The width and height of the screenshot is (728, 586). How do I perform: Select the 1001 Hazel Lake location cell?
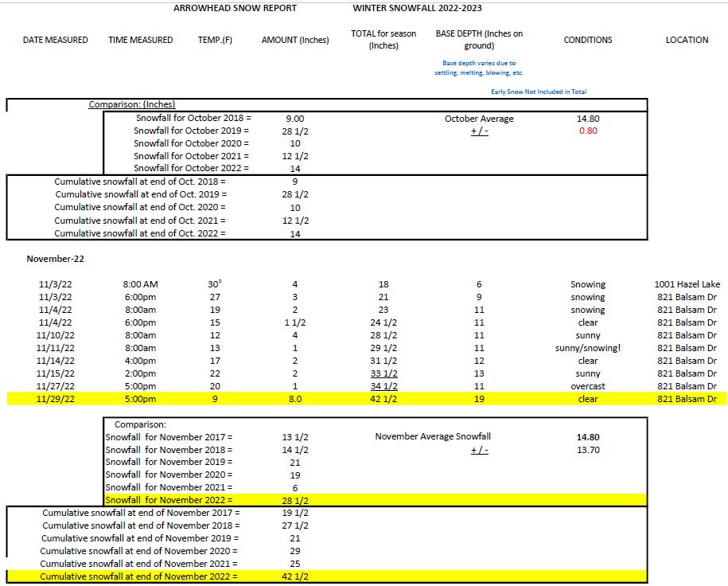pyautogui.click(x=687, y=284)
